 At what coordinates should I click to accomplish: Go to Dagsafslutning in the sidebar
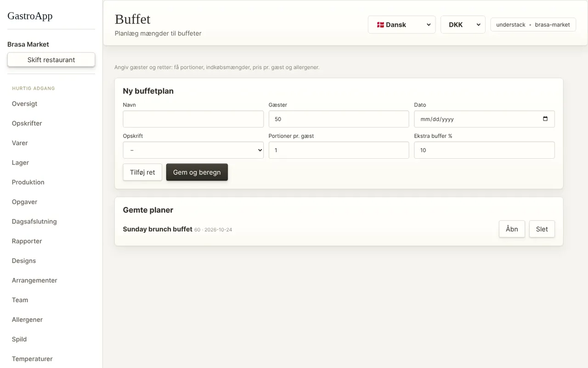click(x=34, y=221)
